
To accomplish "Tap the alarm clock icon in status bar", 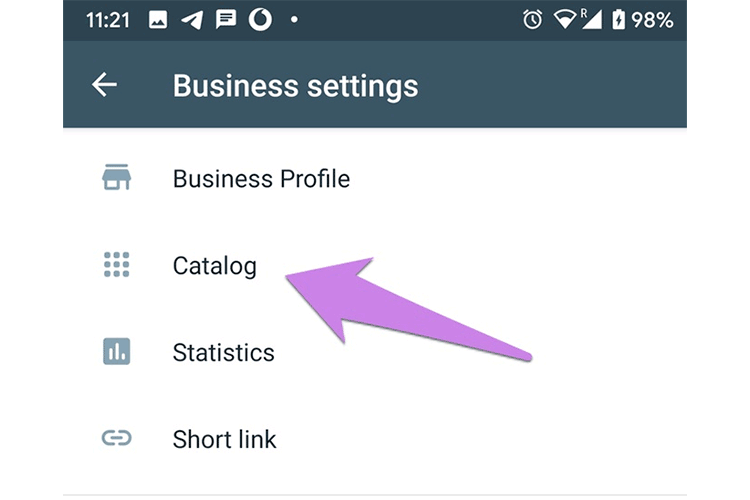I will (x=532, y=20).
